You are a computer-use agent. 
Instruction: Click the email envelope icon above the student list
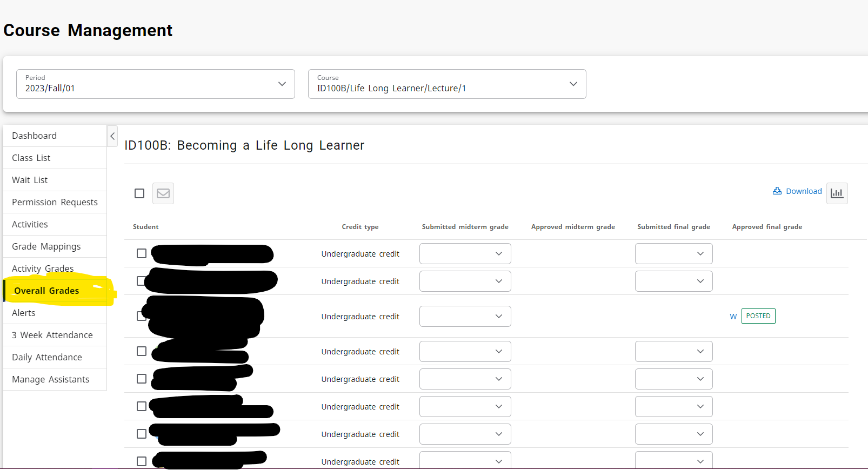click(163, 193)
